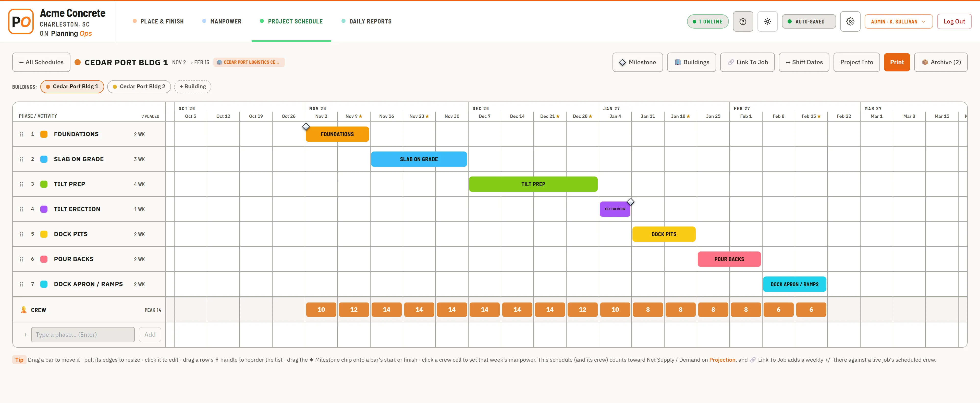Click the cyan Dock Apron / Ramps color swatch

[44, 284]
